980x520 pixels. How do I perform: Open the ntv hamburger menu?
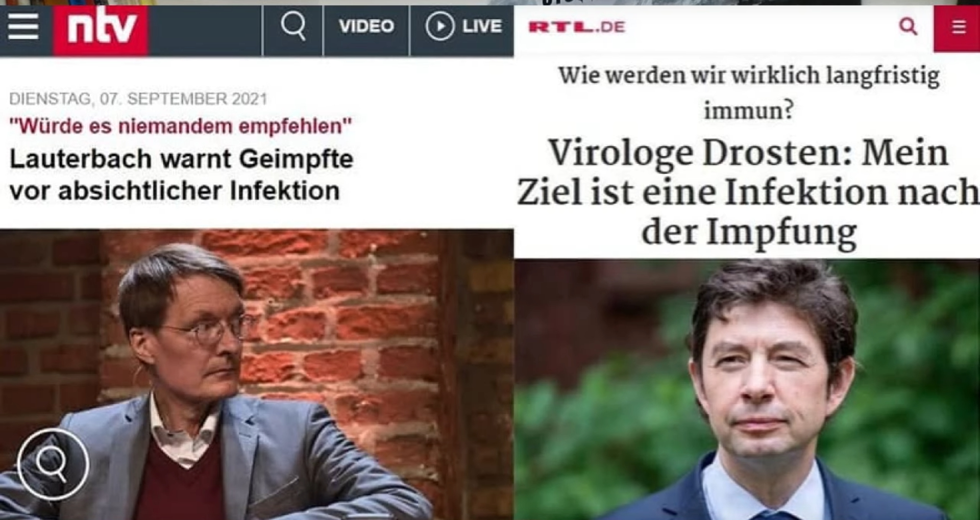point(23,27)
